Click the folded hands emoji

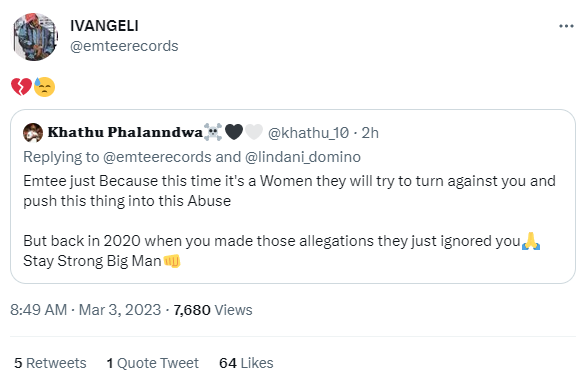(x=531, y=241)
